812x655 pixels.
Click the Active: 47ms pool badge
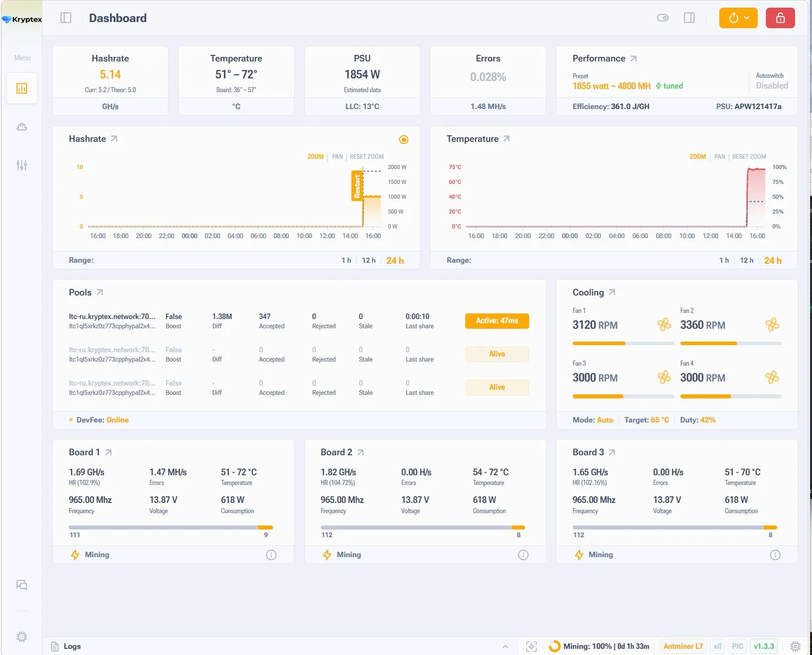click(497, 321)
